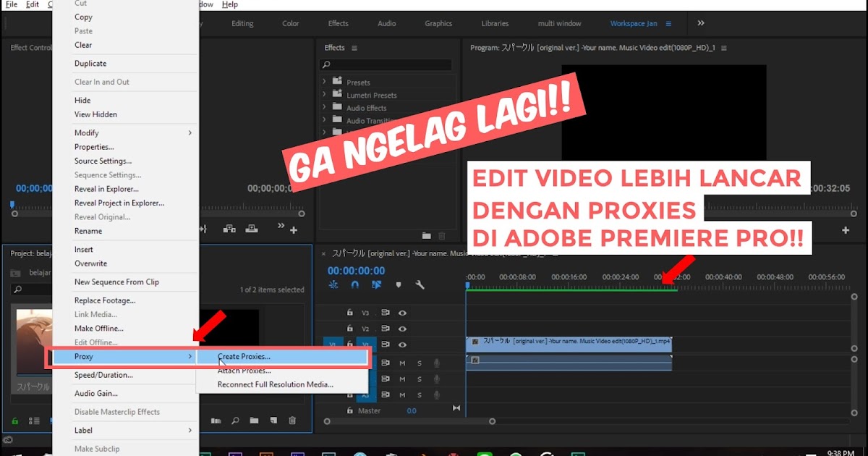Click the green project write lock icon
The height and width of the screenshot is (456, 868).
point(14,421)
